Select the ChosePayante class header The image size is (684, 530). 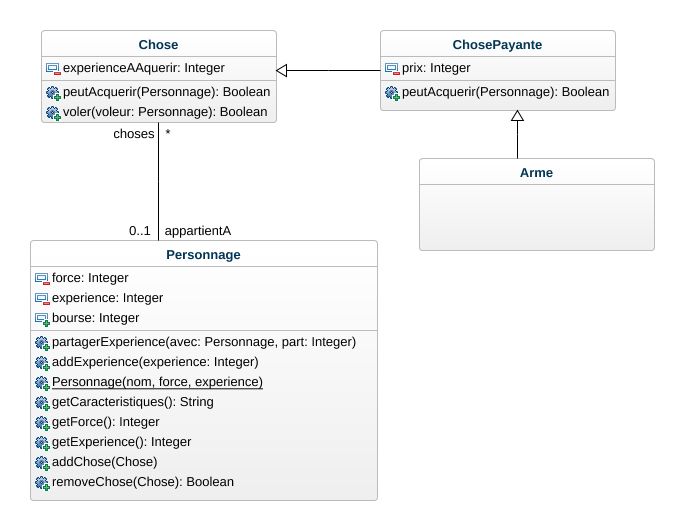(498, 45)
